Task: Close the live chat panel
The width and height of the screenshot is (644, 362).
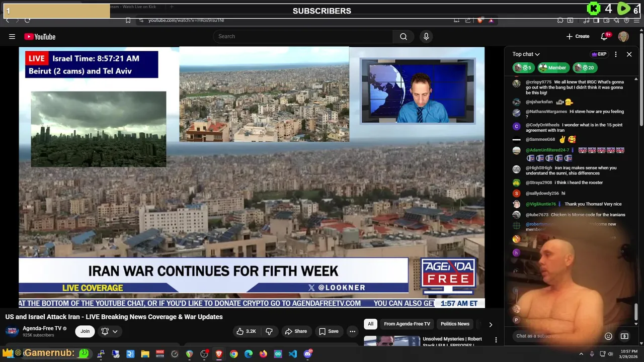Action: tap(629, 54)
